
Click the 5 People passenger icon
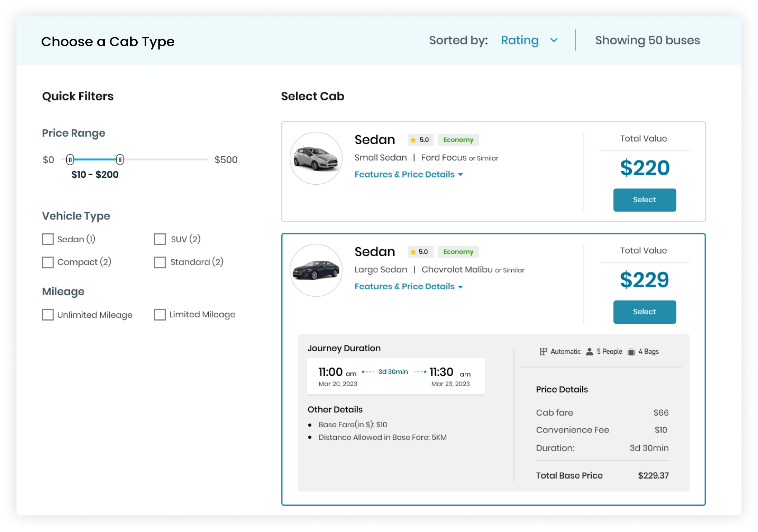click(x=589, y=352)
